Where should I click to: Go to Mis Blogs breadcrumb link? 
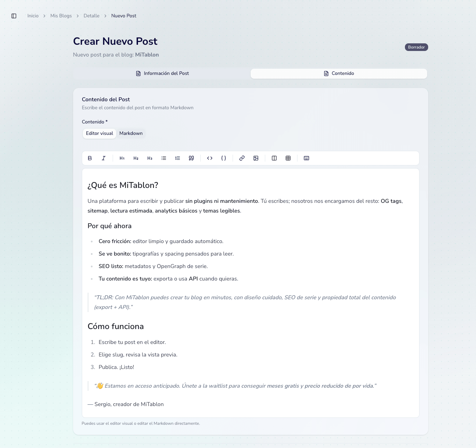(x=61, y=16)
